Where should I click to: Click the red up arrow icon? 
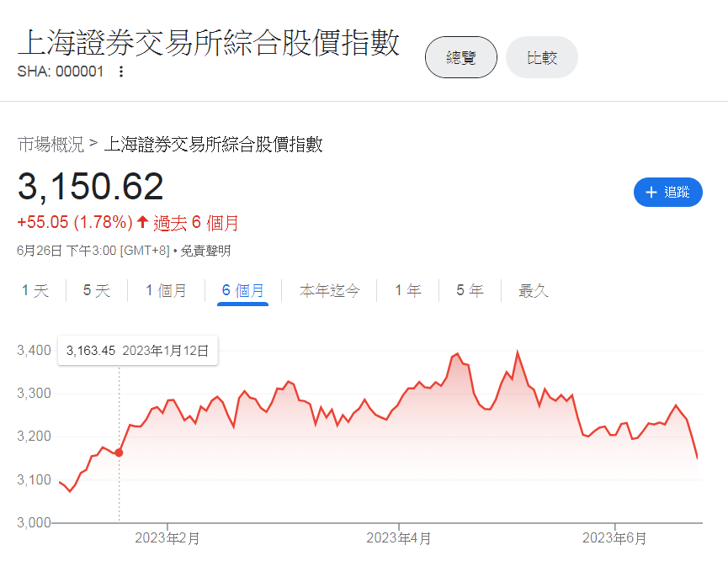(142, 222)
